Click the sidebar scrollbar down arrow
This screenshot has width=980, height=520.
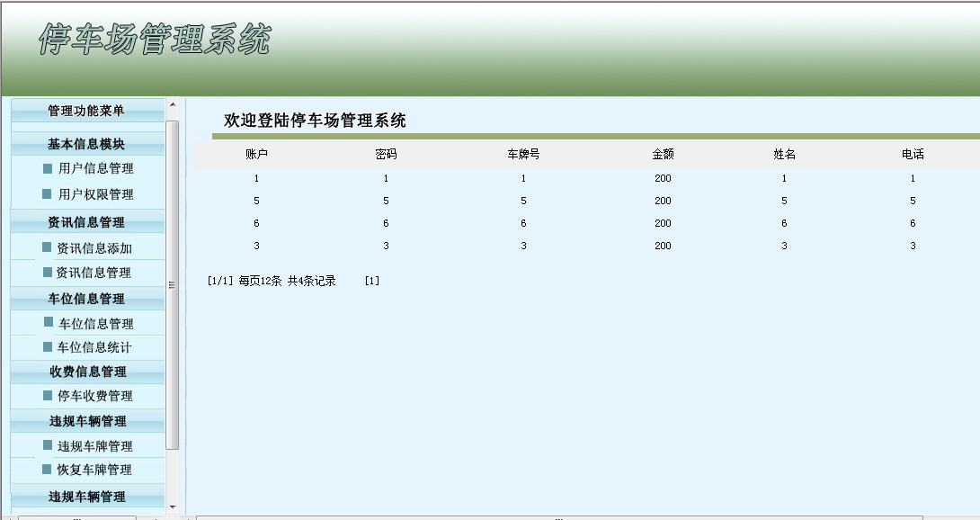click(173, 507)
